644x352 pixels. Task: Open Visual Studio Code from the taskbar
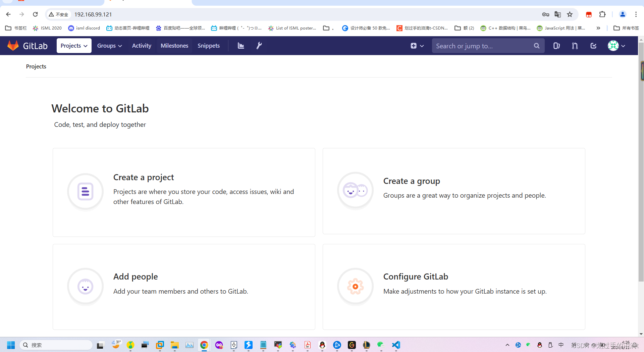(x=396, y=345)
